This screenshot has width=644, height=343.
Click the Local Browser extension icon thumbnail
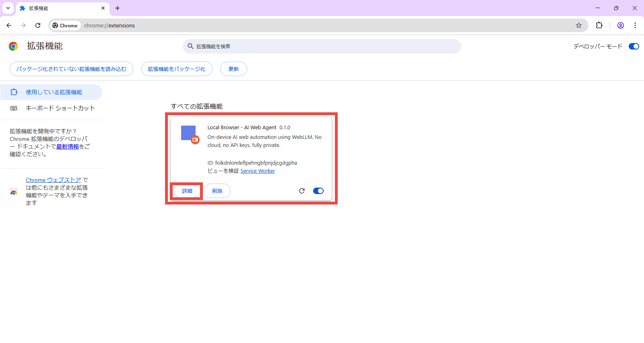[x=188, y=133]
